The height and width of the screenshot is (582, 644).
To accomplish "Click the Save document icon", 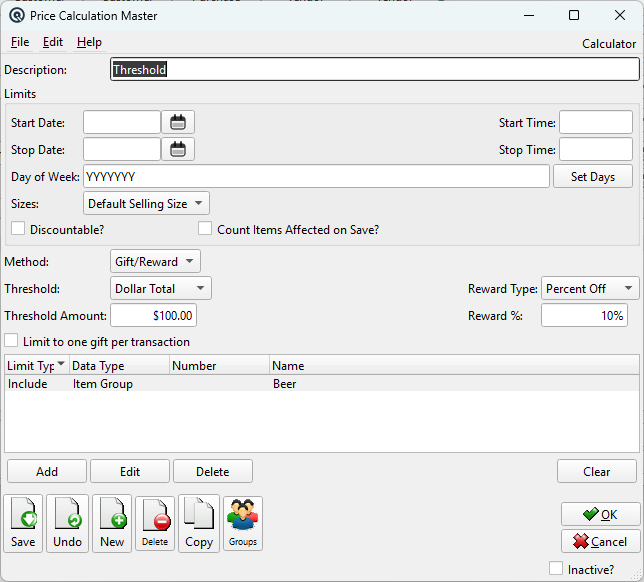I will (x=23, y=523).
